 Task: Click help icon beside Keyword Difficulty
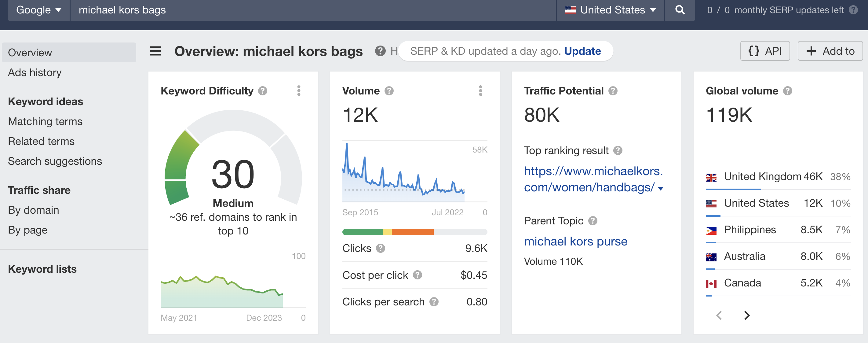[262, 91]
